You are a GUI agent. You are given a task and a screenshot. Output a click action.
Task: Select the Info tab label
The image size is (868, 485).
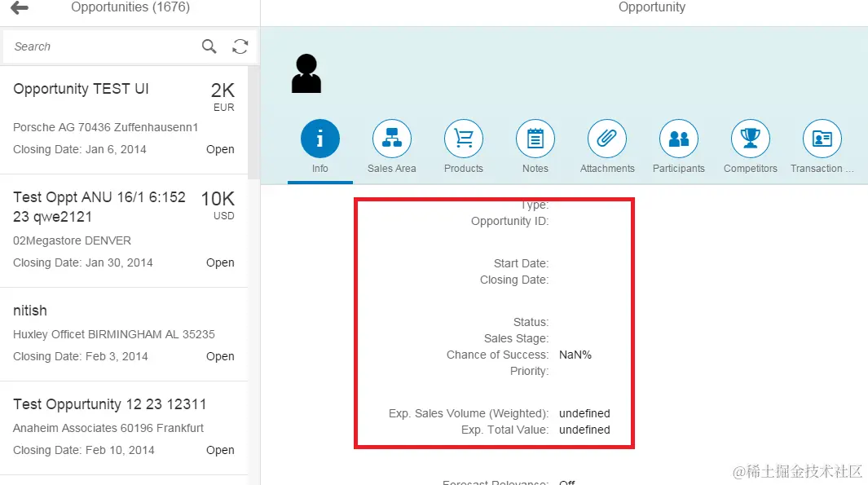point(320,168)
